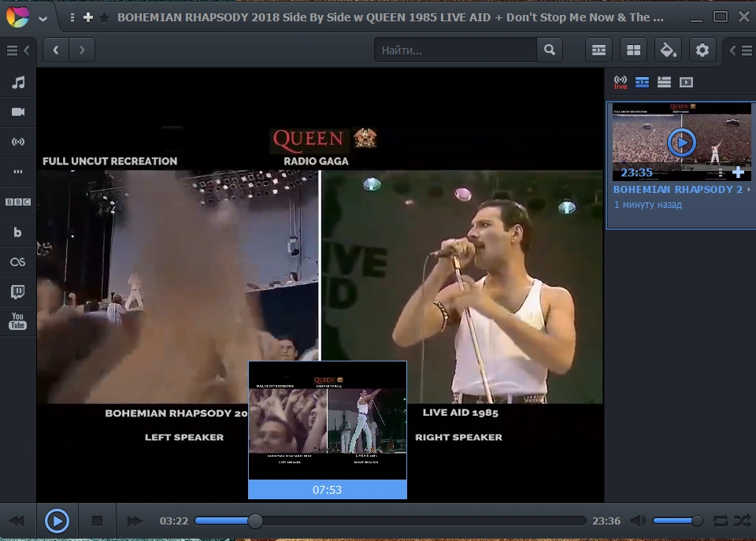Viewport: 756px width, 541px height.
Task: Navigate back with the left arrow button
Action: (56, 50)
